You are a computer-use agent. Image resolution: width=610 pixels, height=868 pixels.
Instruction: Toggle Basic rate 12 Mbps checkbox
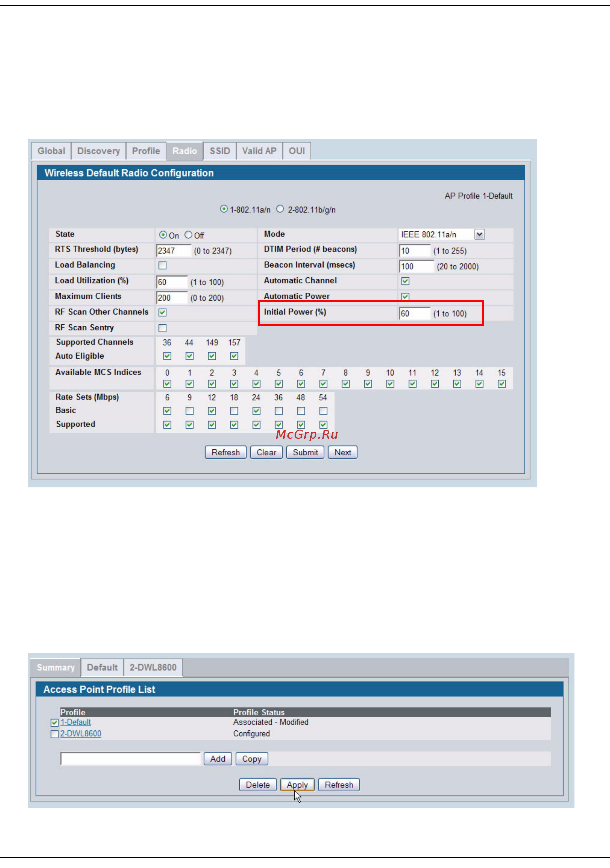point(211,410)
